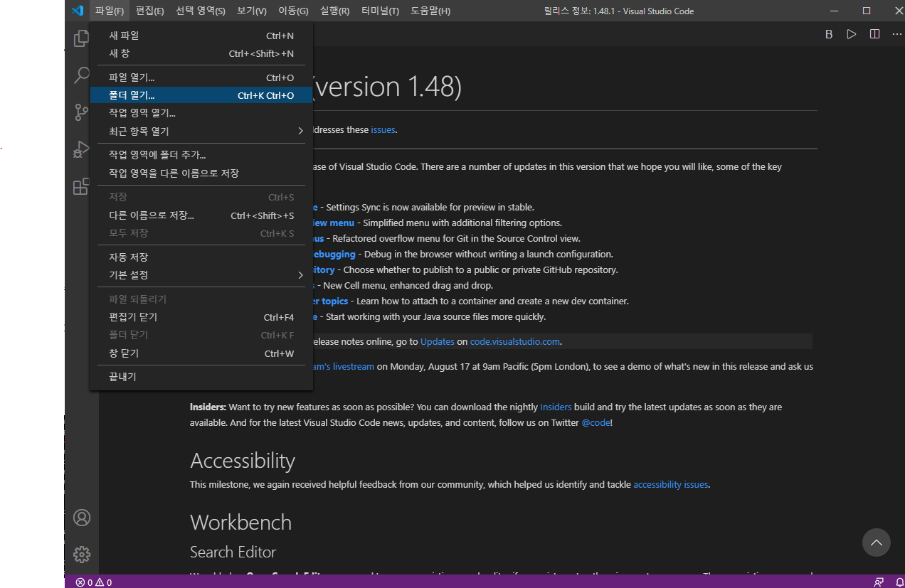Open the Search view icon
Viewport: 905px width, 588px height.
tap(81, 75)
